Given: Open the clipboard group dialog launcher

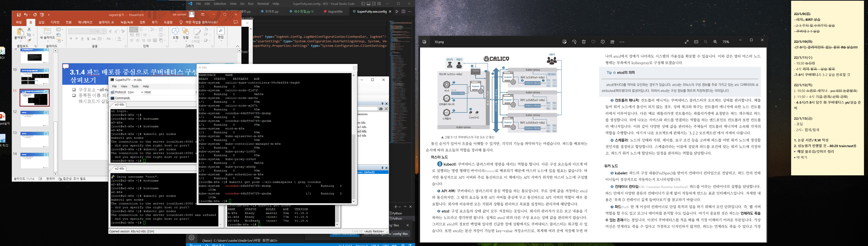Looking at the screenshot, I should pyautogui.click(x=36, y=46).
